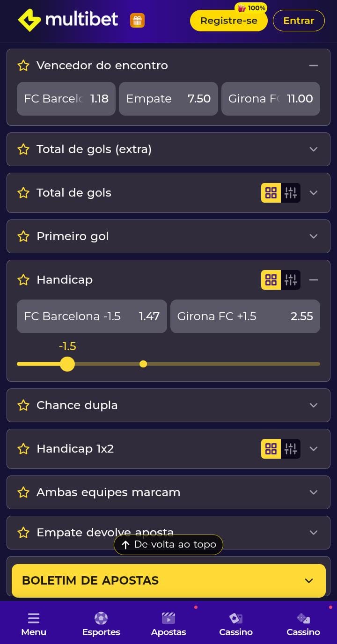Go to the Apostas tab
This screenshot has height=644, width=337.
coord(168,624)
